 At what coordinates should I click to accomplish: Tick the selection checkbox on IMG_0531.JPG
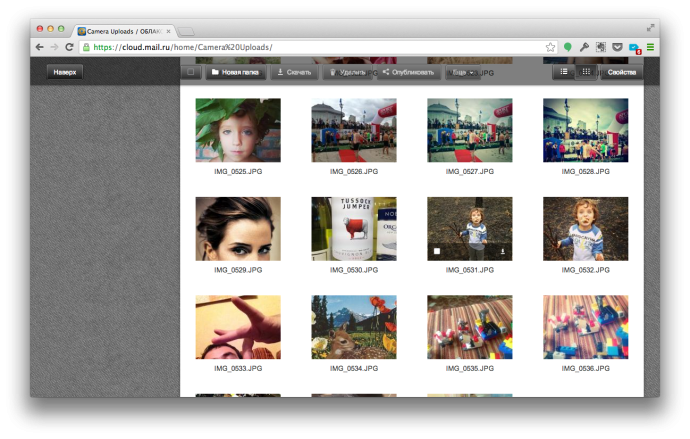437,252
